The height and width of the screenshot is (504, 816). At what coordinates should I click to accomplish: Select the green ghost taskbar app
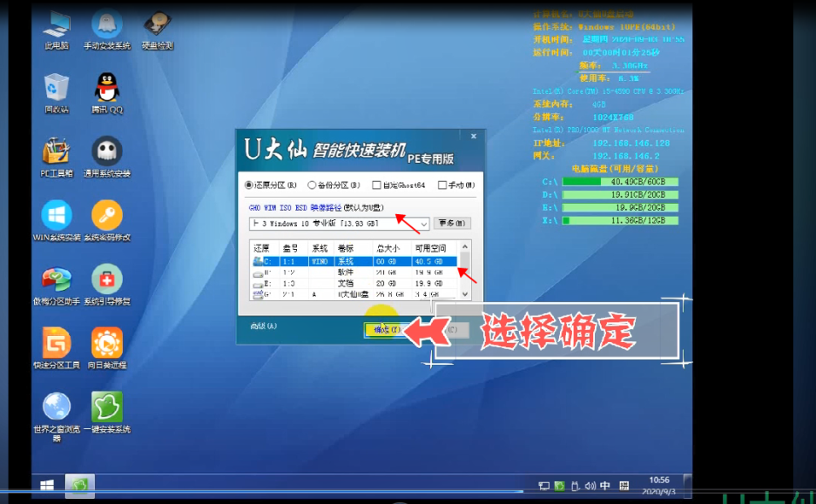pyautogui.click(x=79, y=485)
